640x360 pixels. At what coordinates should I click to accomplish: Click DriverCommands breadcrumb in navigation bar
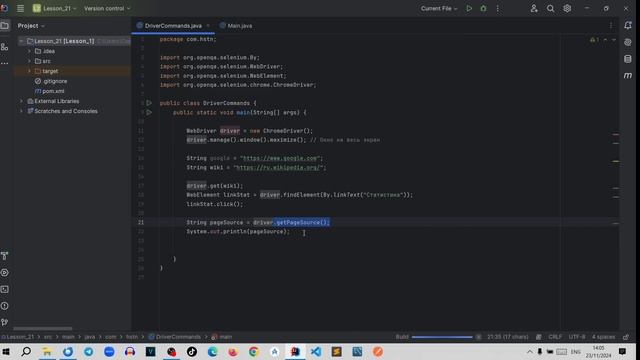pos(175,337)
